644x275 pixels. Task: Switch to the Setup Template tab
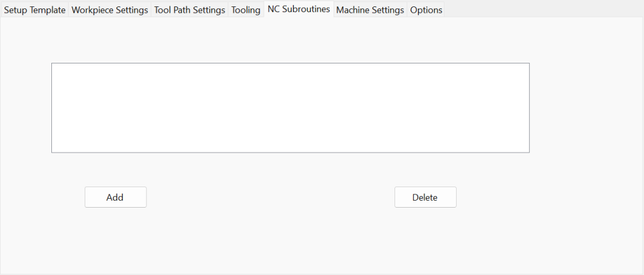coord(35,10)
